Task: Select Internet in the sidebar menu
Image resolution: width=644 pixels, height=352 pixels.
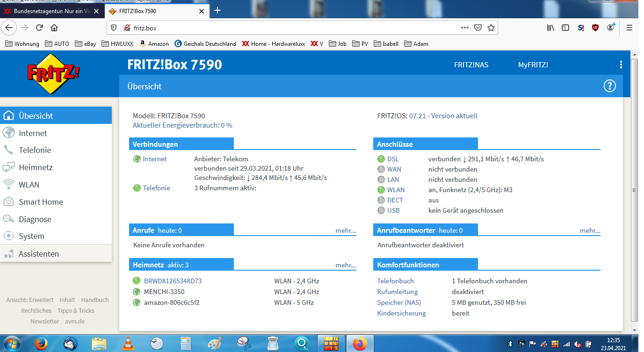Action: pos(33,133)
